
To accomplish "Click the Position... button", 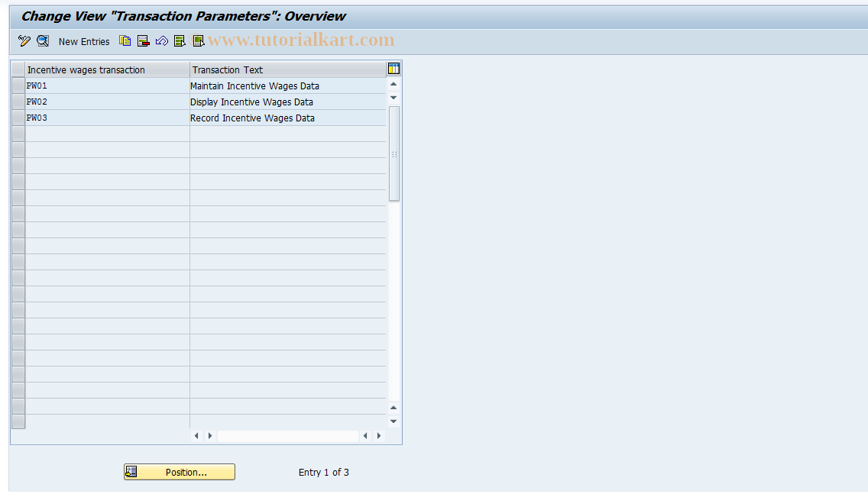I will [180, 472].
